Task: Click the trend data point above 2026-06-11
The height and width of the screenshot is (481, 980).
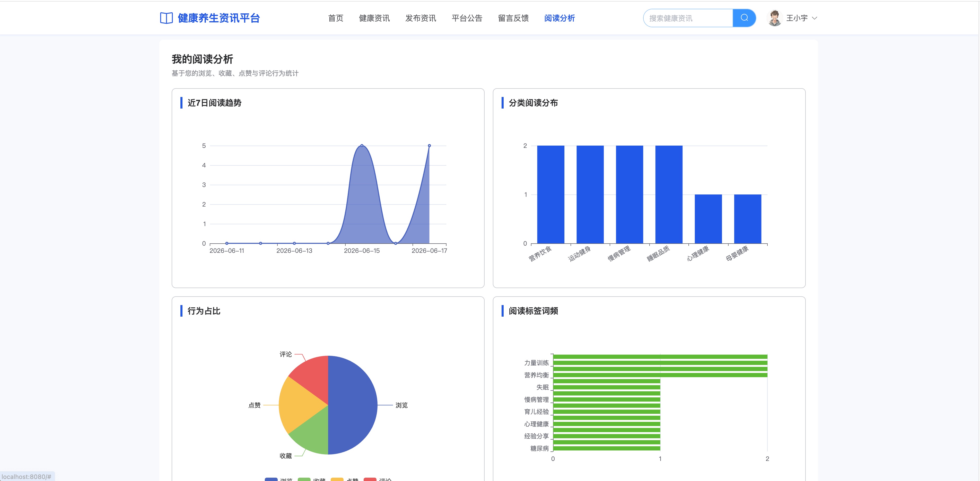Action: pos(227,243)
